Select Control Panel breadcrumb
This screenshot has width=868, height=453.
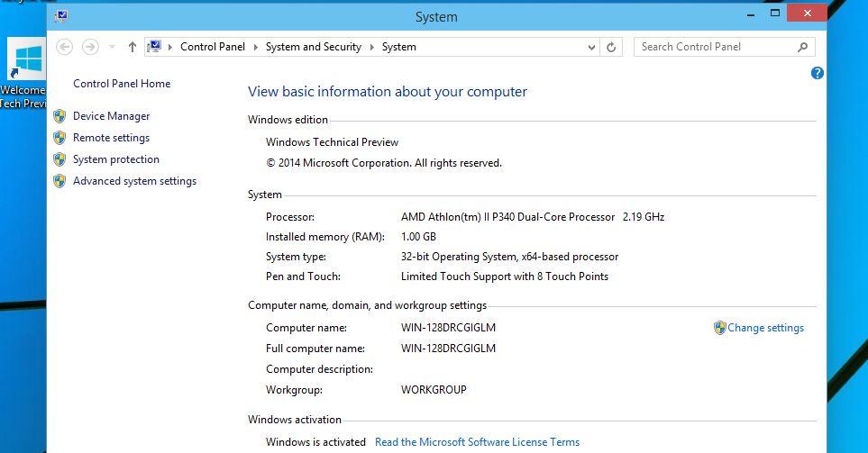coord(213,47)
